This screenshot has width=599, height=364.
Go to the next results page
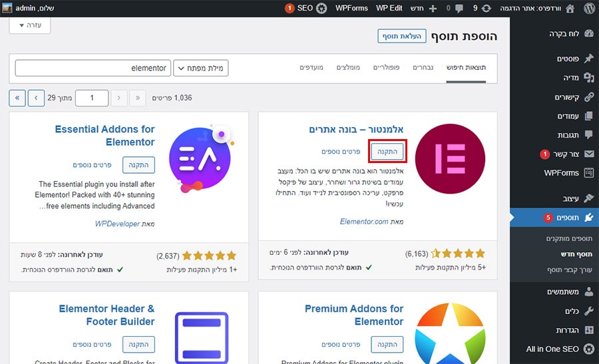pos(37,98)
